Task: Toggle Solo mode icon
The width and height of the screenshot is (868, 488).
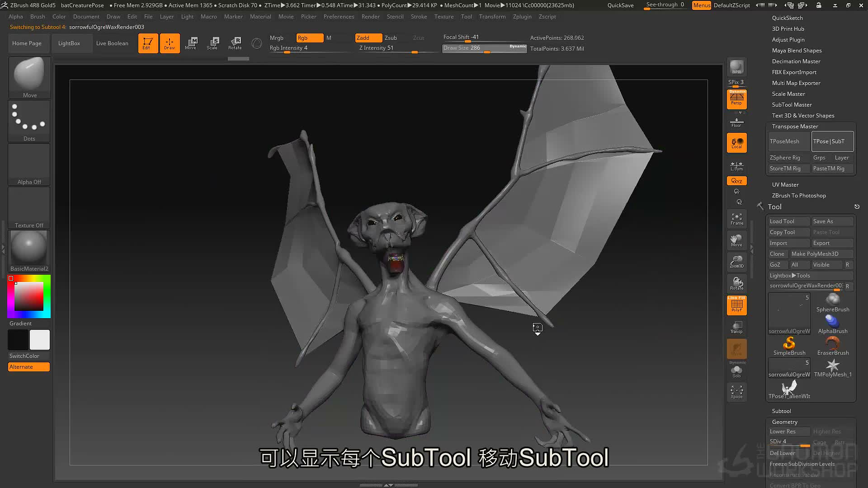Action: click(x=736, y=371)
